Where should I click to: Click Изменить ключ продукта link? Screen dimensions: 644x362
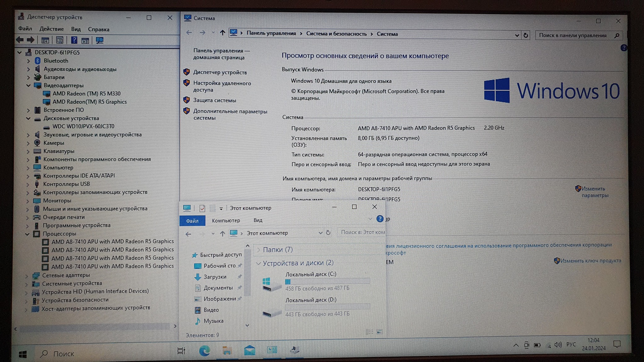click(x=591, y=261)
